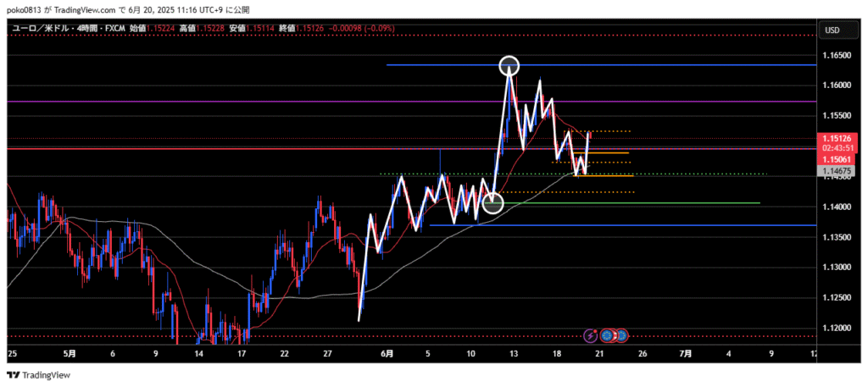Click the white circle marker near 1.14000
Image resolution: width=868 pixels, height=387 pixels.
[x=492, y=202]
